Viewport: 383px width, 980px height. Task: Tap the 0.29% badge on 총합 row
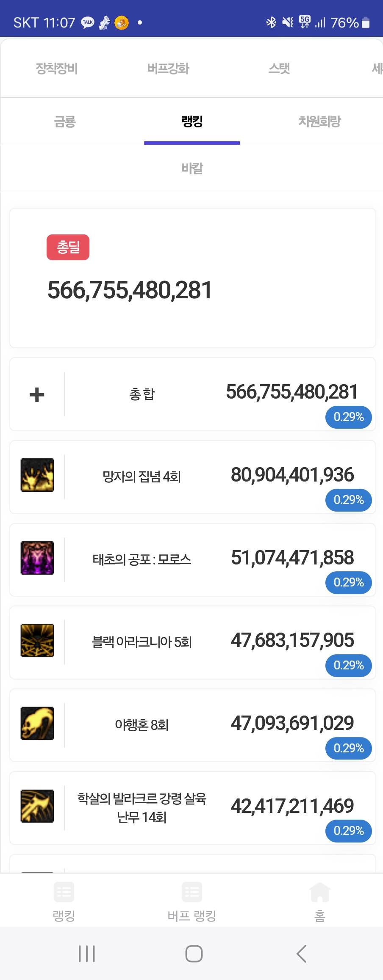point(349,417)
